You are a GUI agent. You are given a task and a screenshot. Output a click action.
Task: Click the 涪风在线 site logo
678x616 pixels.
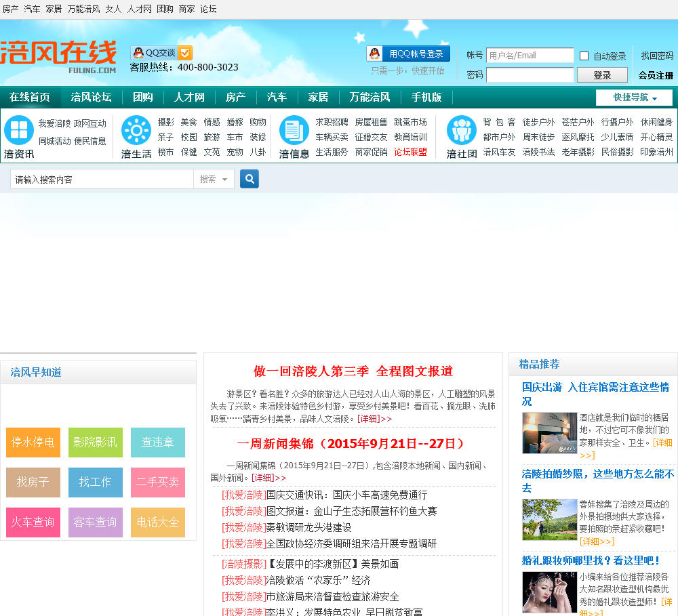[58, 57]
